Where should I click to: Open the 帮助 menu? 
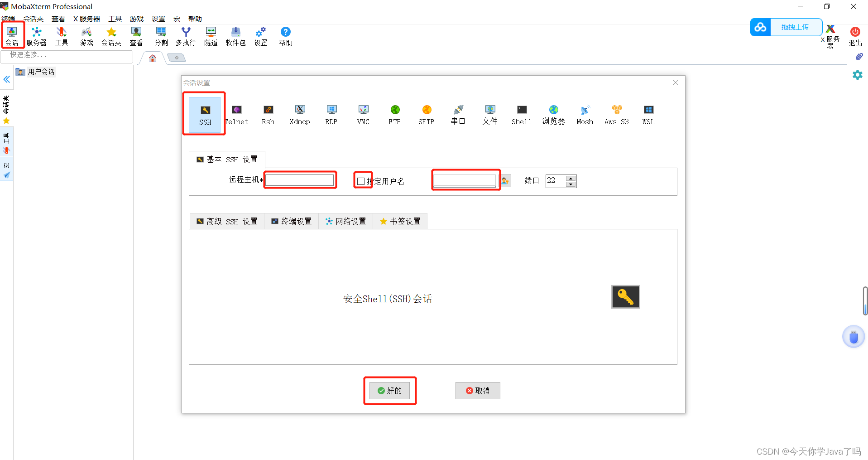(195, 19)
